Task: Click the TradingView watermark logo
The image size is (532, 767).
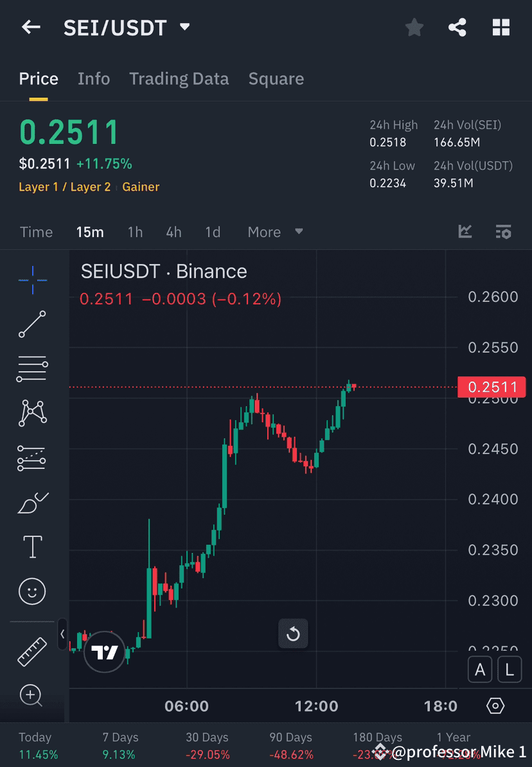Action: [x=104, y=653]
